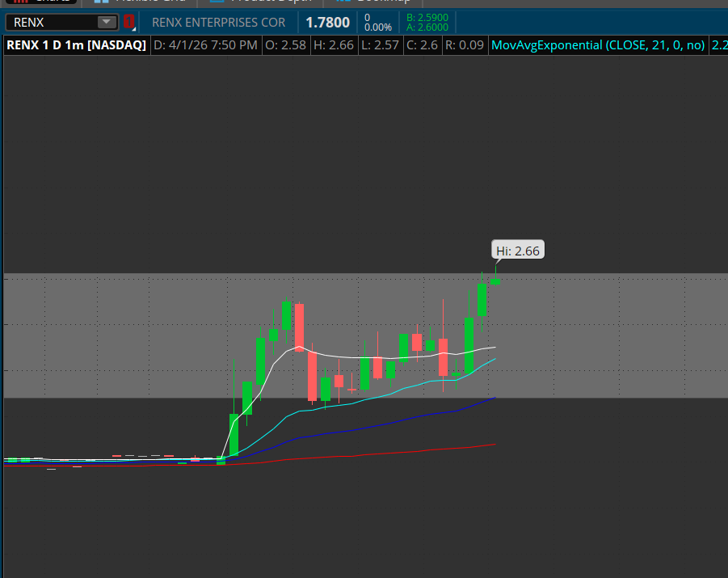Click the last price 1.7800
The height and width of the screenshot is (578, 728).
click(x=328, y=23)
